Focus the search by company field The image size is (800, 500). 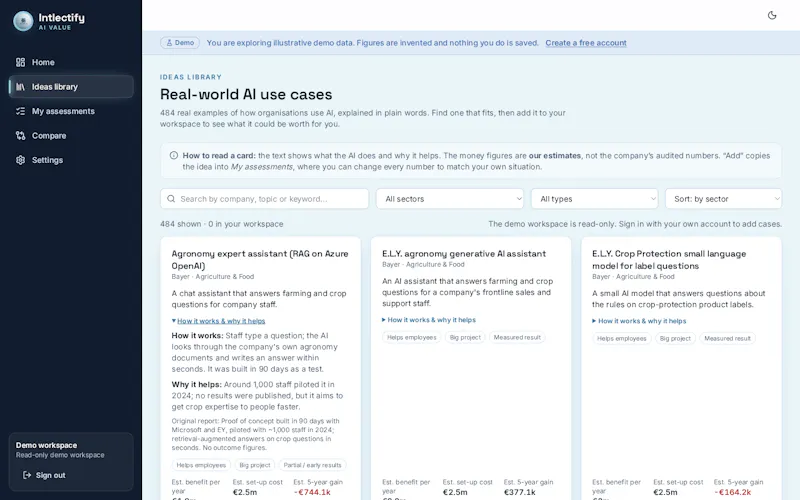click(x=264, y=199)
